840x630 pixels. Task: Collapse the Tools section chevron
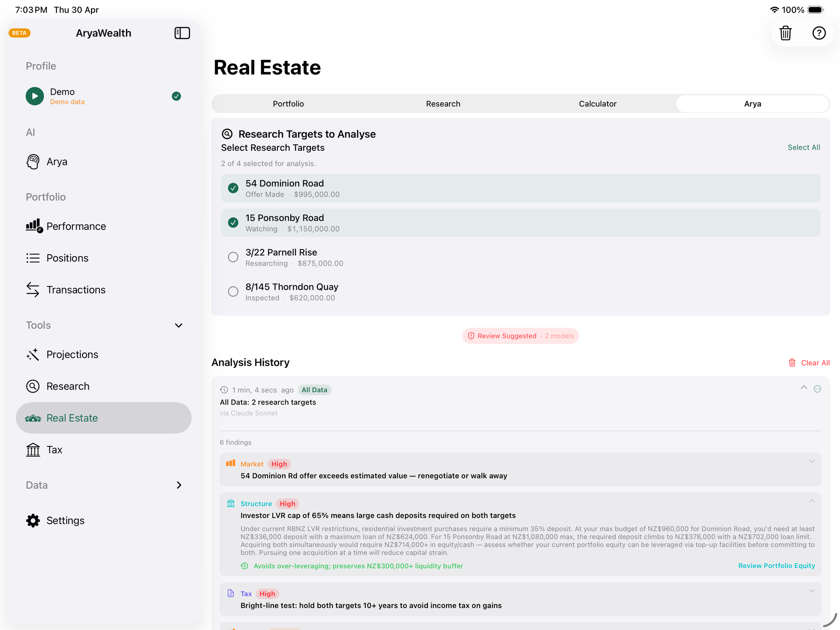pyautogui.click(x=178, y=325)
